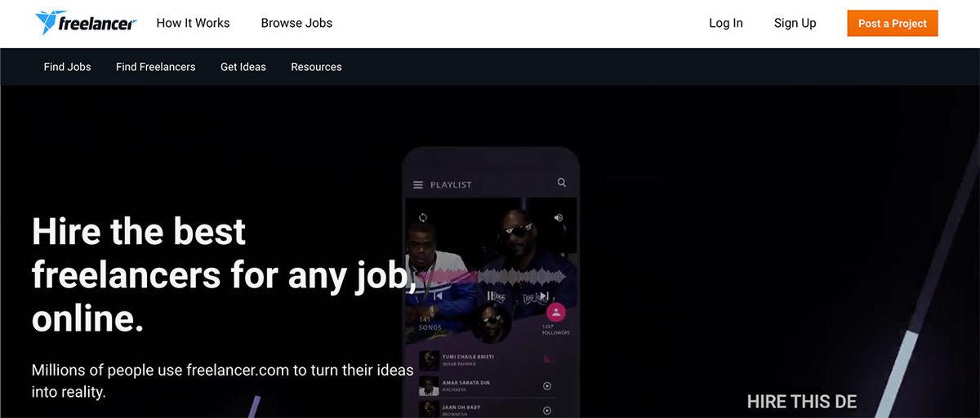Open the Resources menu item
The image size is (980, 418).
click(x=316, y=67)
